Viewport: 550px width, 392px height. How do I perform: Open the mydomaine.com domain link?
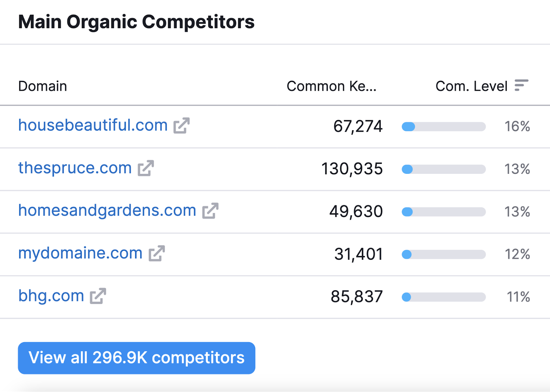coord(80,254)
